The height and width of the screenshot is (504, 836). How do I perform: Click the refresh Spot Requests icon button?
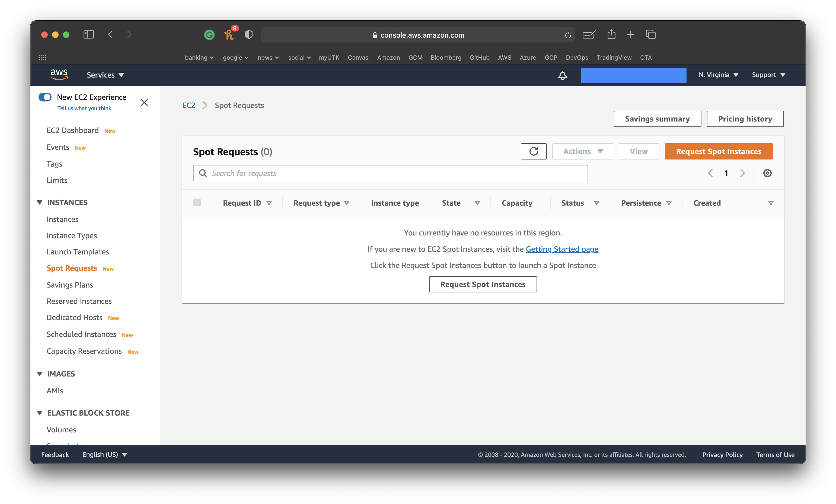click(x=533, y=151)
